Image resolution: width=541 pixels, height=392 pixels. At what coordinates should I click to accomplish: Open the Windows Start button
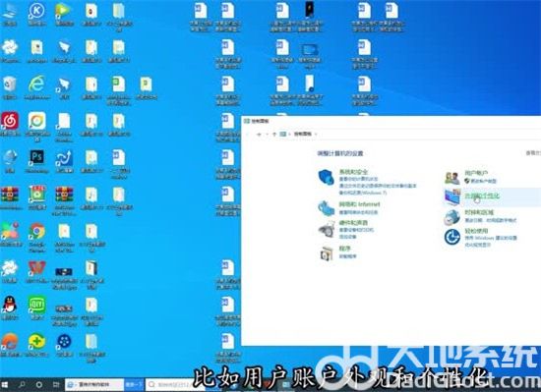[5, 385]
